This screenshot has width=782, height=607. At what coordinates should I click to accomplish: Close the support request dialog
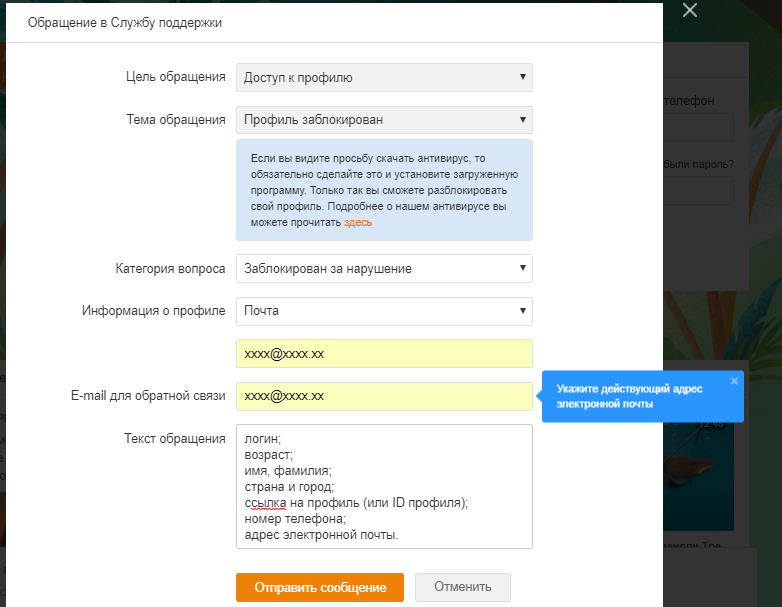tap(690, 11)
